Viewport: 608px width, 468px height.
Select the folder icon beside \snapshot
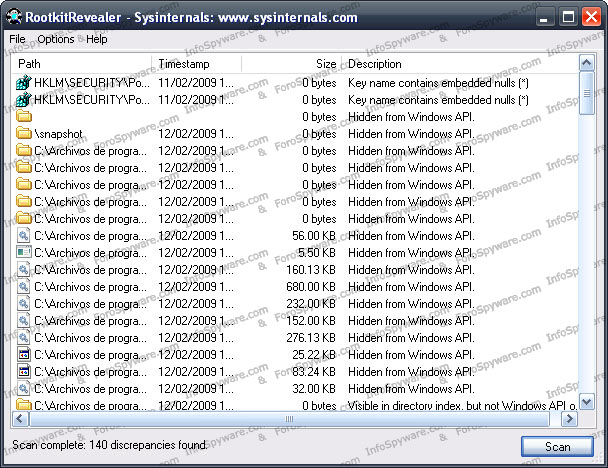(24, 133)
